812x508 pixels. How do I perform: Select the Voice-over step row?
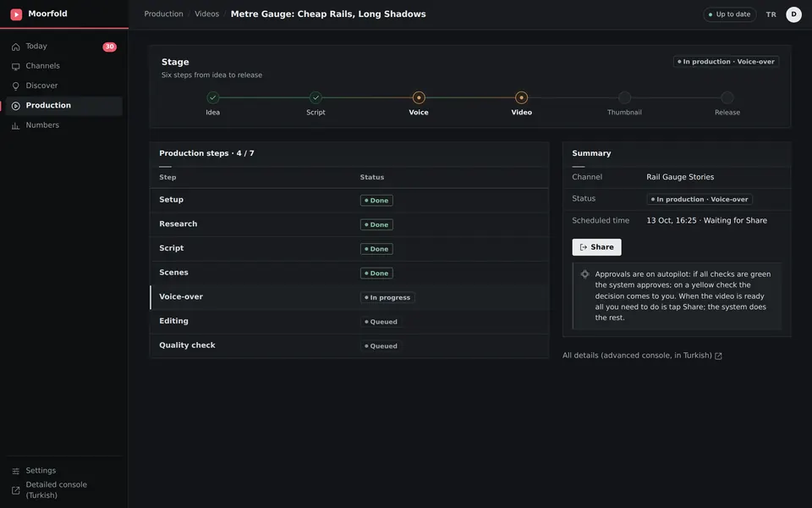tap(349, 297)
